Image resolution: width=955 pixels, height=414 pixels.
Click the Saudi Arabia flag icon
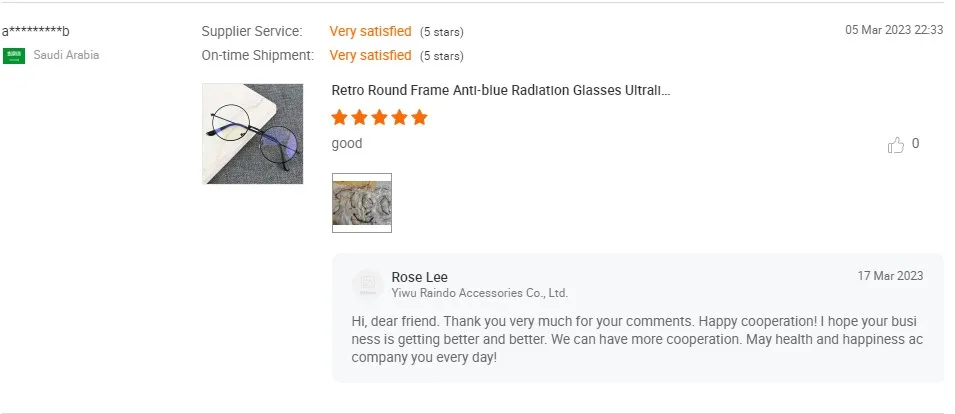coord(14,55)
